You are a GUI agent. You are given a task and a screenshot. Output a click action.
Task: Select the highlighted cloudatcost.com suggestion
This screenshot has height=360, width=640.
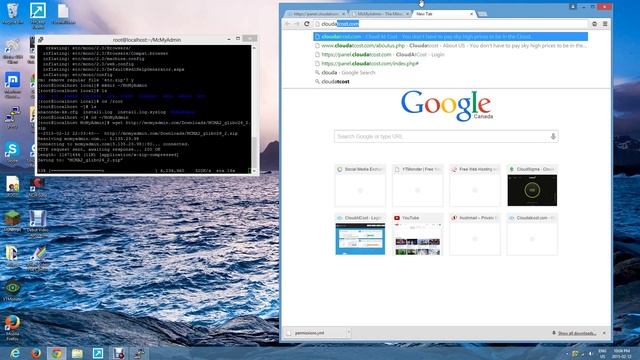pos(451,37)
